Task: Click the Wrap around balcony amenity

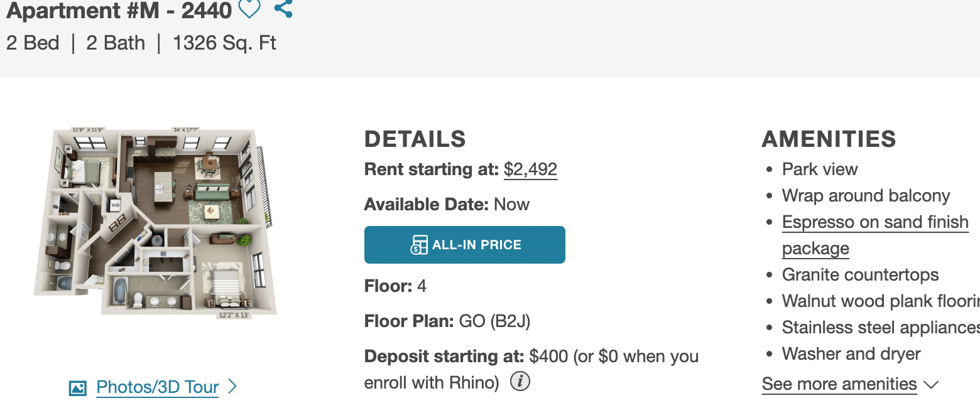Action: (x=866, y=196)
